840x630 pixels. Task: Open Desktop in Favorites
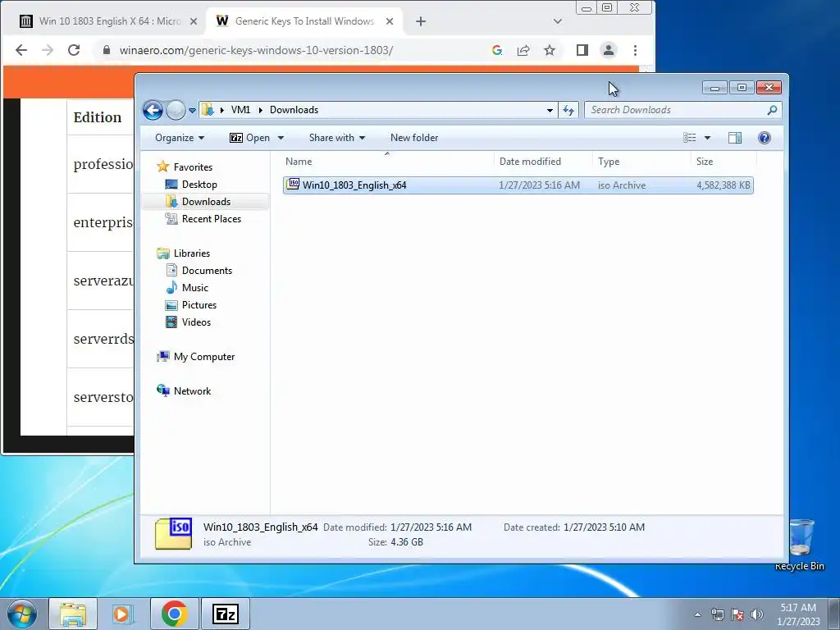[x=191, y=185]
